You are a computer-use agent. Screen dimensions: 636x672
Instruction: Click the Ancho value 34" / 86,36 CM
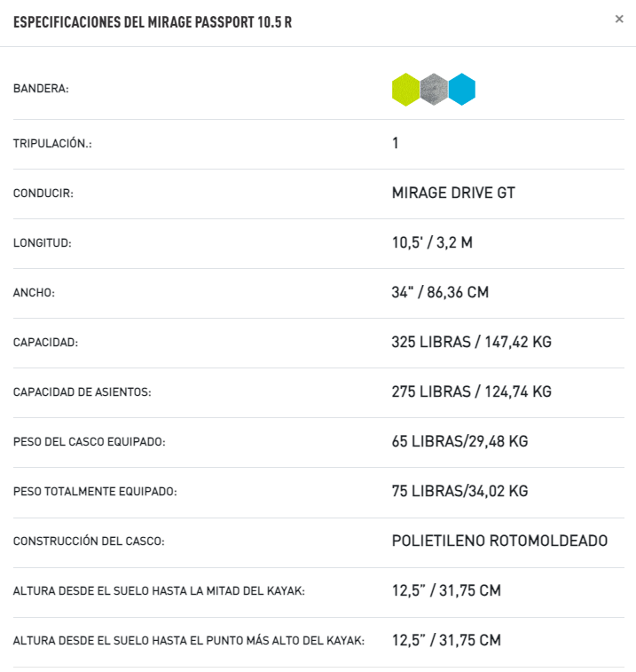coord(440,292)
